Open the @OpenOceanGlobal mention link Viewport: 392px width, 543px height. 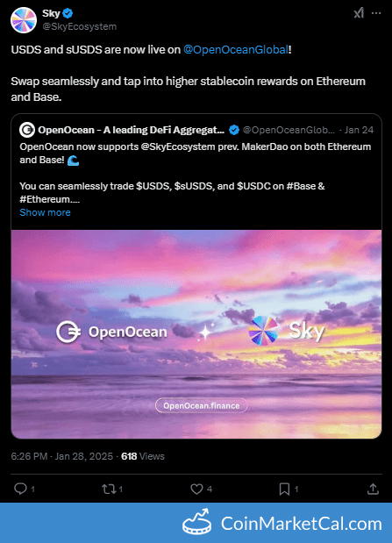(x=236, y=49)
